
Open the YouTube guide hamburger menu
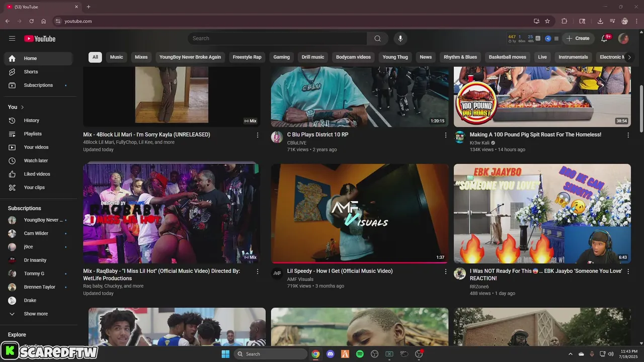(x=12, y=38)
